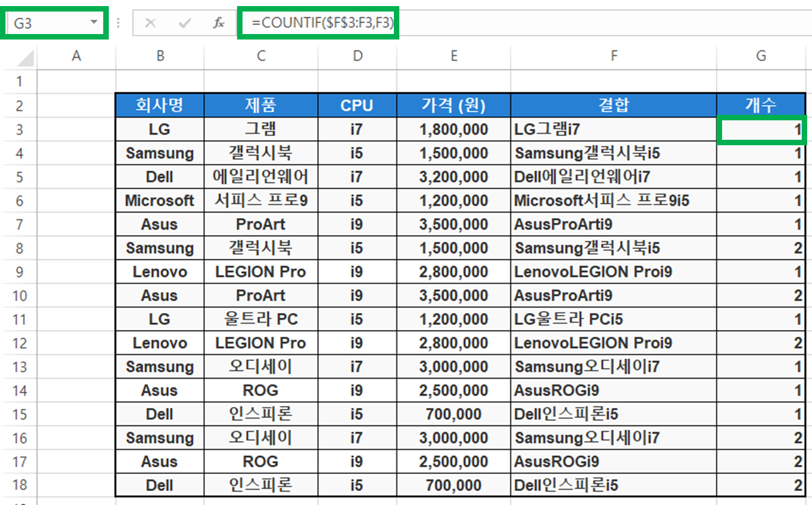This screenshot has width=812, height=505.
Task: Click the Enter checkmark formula bar icon
Action: pyautogui.click(x=185, y=23)
